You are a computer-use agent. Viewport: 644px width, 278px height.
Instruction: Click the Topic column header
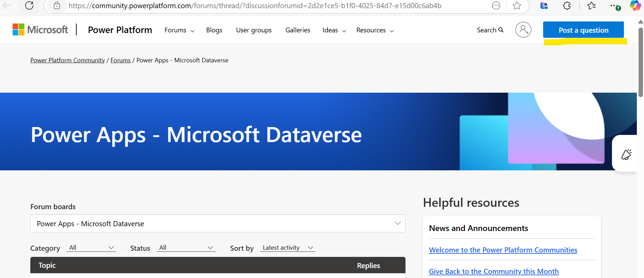pos(47,265)
